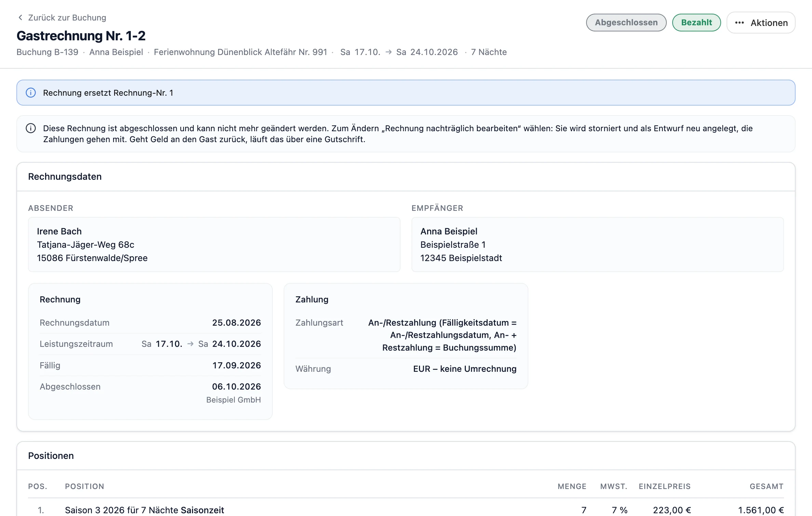Click position 'Saison 3 2026 für 7 Nächte Saisonzeit'

145,510
